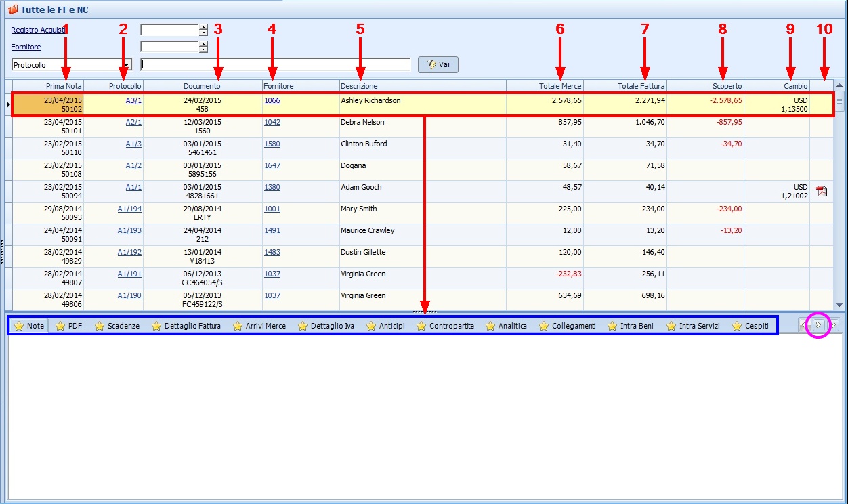Open the Registro Acquisti lookup link
This screenshot has width=848, height=504.
click(x=38, y=30)
